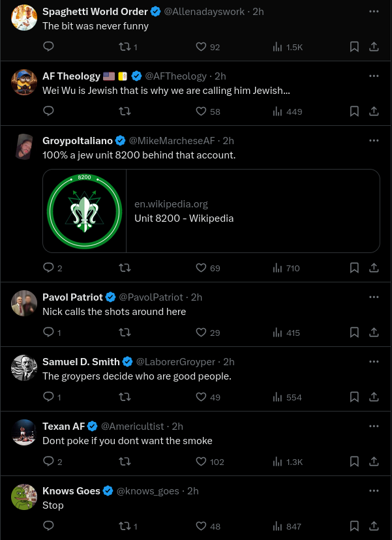392x540 pixels.
Task: View analytics on Samuel D. Smith's post
Action: [287, 397]
